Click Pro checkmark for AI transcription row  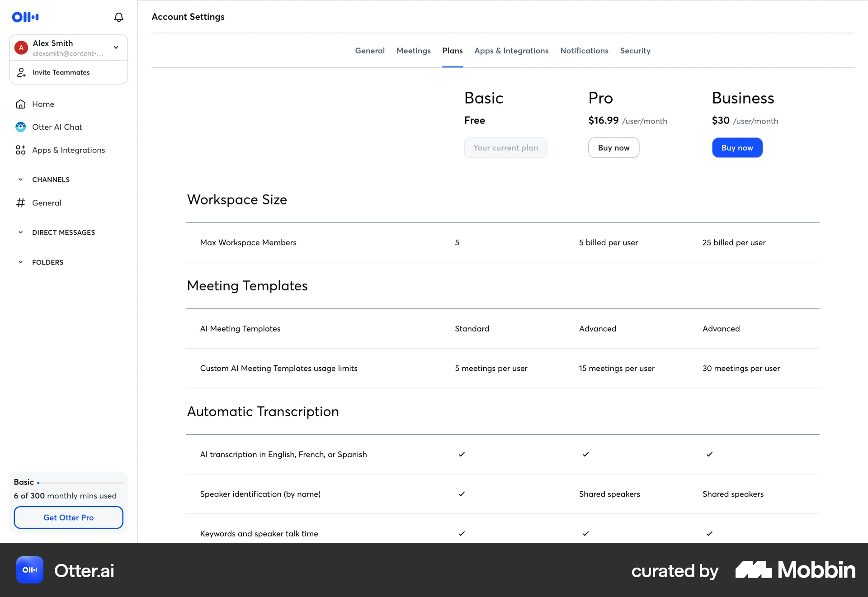[x=585, y=455]
